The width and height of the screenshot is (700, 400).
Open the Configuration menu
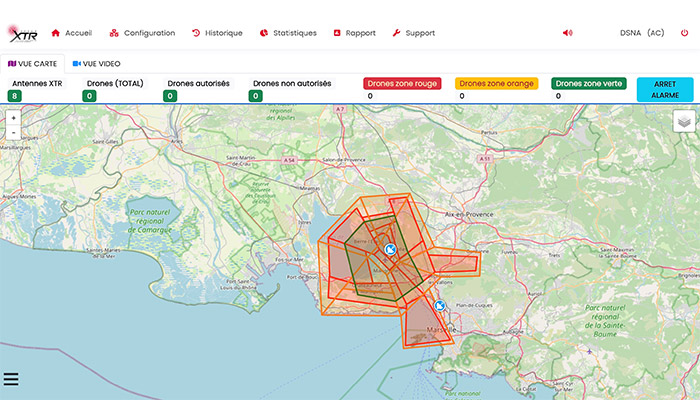[x=142, y=33]
